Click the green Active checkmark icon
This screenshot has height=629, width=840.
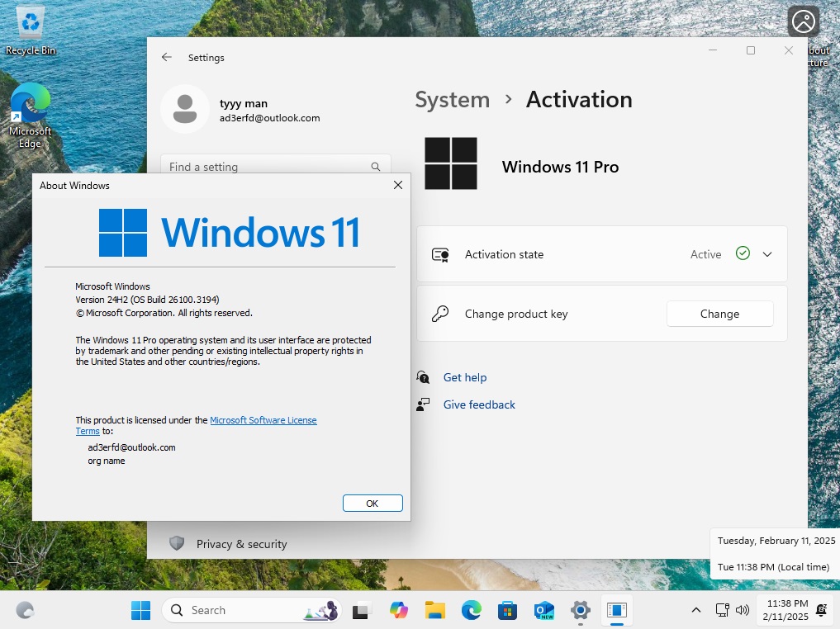coord(743,253)
